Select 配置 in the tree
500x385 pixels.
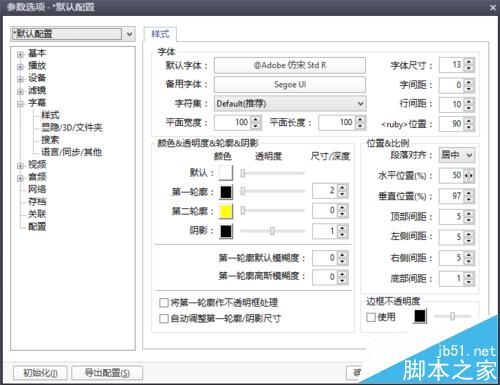tap(37, 227)
